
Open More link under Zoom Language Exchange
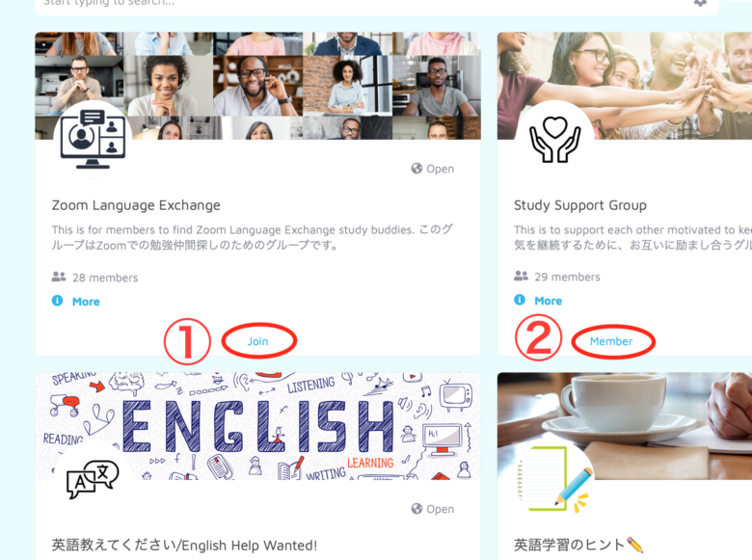[86, 302]
